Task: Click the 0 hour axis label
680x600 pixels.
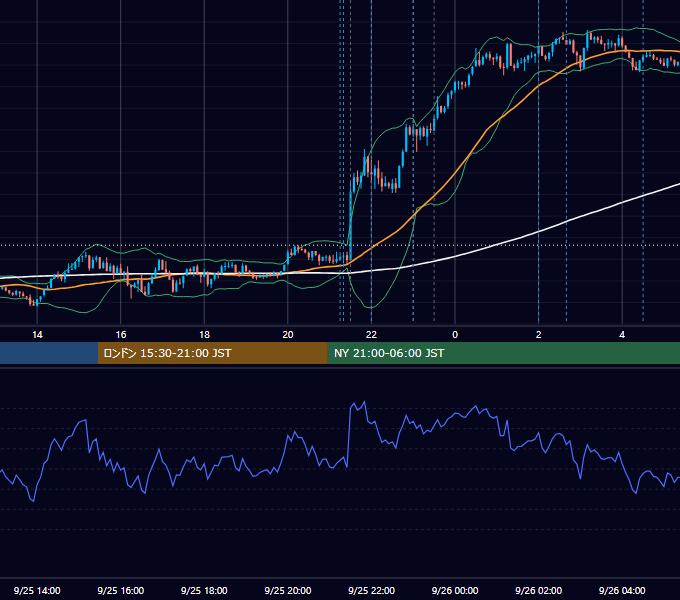Action: [455, 335]
